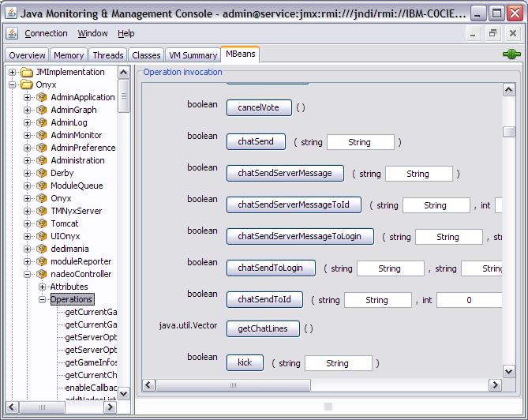Image resolution: width=528 pixels, height=420 pixels.
Task: Invoke the getChatLines operation
Action: [263, 328]
